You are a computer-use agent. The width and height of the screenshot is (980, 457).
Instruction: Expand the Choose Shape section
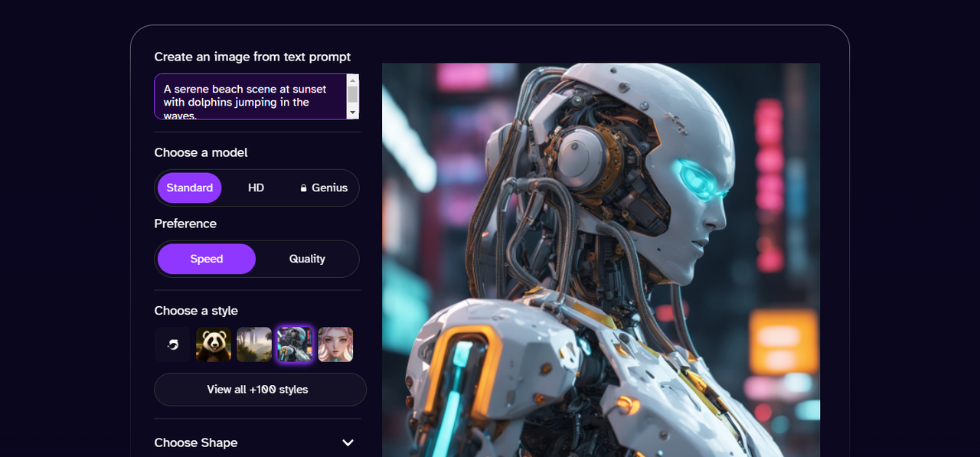click(x=255, y=442)
